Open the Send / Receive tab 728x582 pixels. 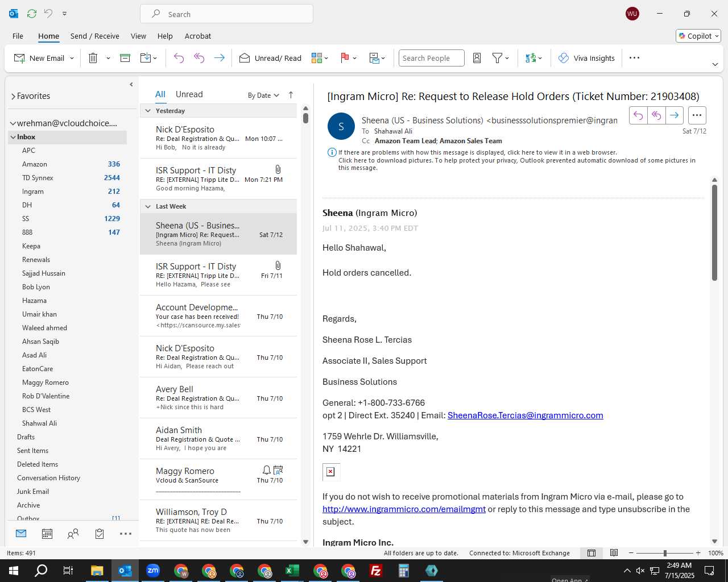coord(95,36)
